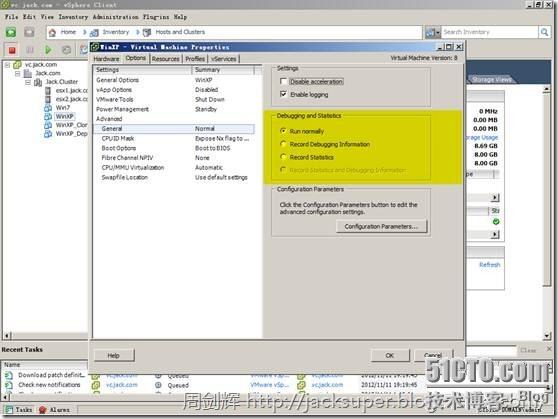Click vc.jack.com vCenter icon in tree
This screenshot has width=558, height=419.
click(17, 65)
